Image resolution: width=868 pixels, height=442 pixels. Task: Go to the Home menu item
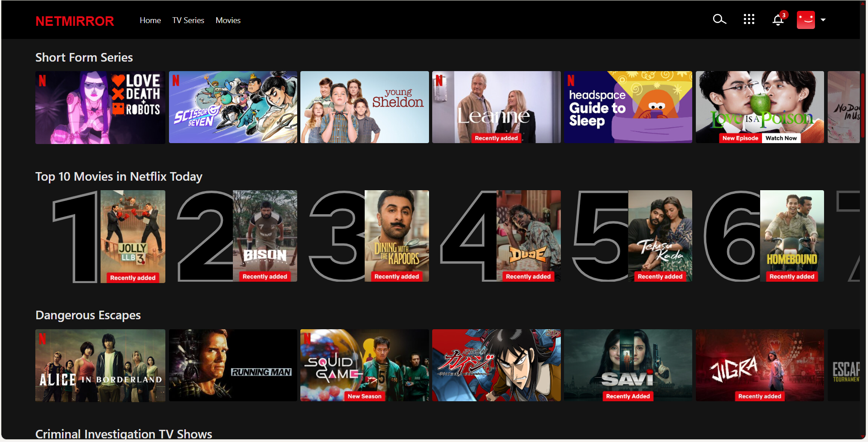click(x=150, y=20)
